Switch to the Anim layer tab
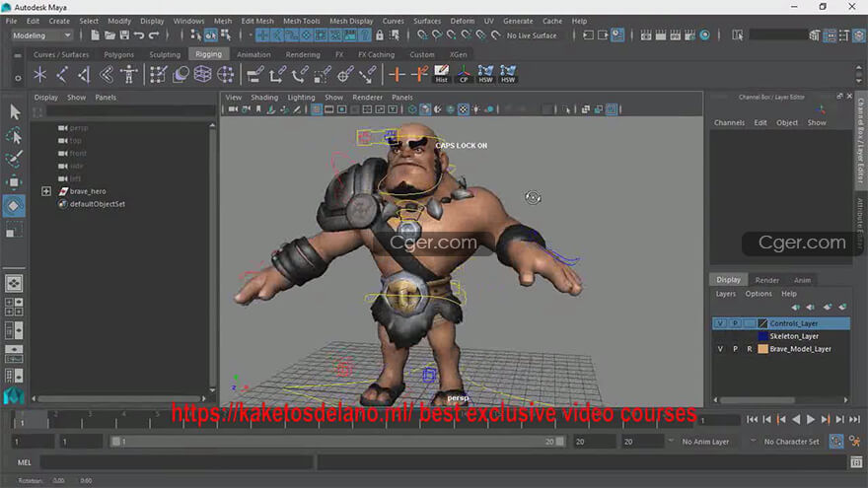The image size is (868, 488). (802, 280)
